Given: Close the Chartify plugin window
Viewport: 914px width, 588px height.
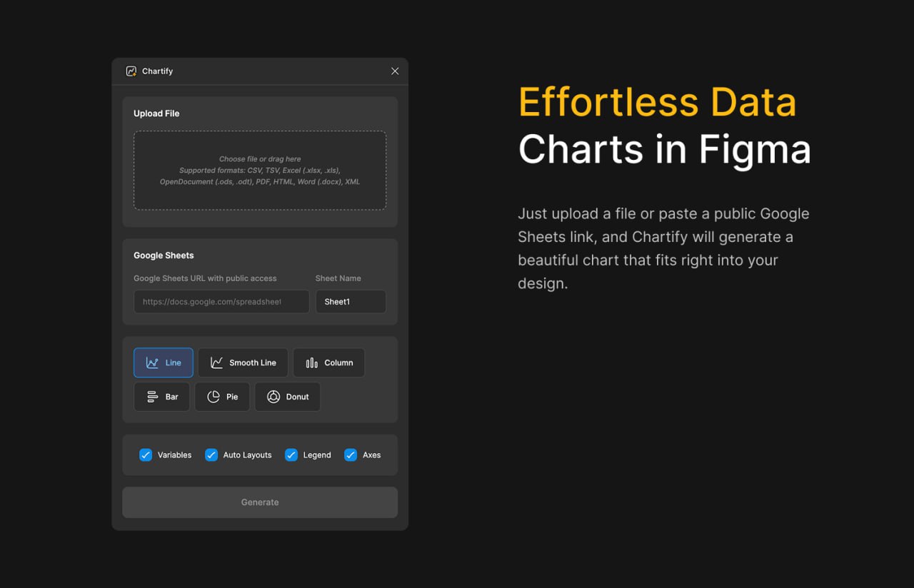Looking at the screenshot, I should pyautogui.click(x=395, y=71).
